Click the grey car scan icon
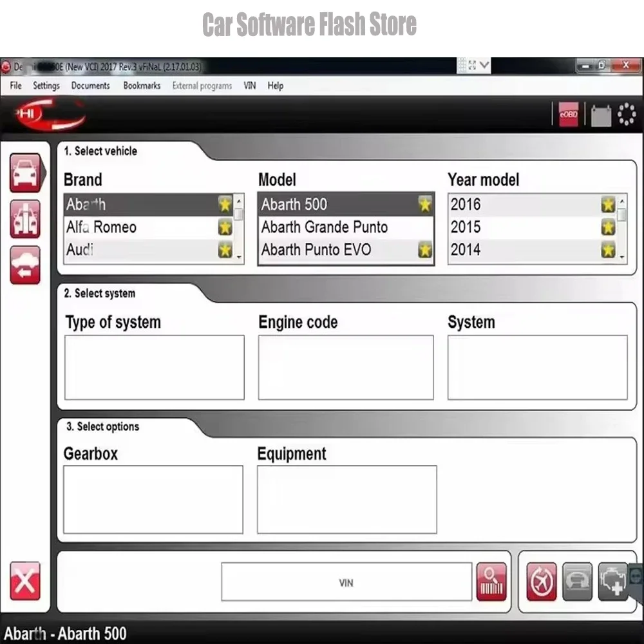Image resolution: width=644 pixels, height=644 pixels. point(577,582)
